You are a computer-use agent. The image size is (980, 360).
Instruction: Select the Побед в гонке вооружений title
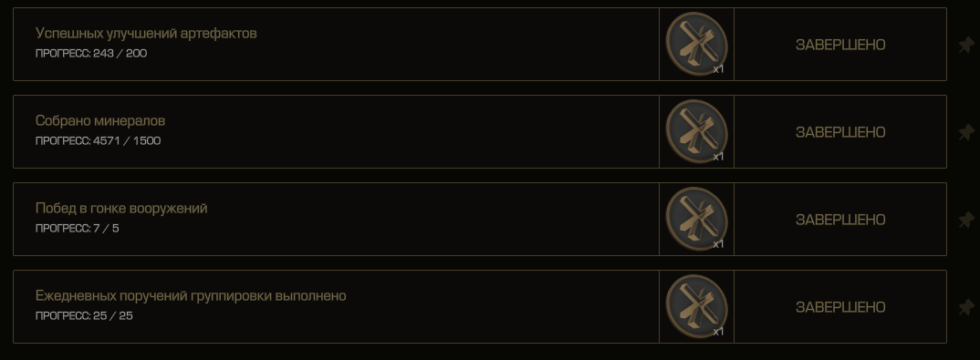[121, 208]
